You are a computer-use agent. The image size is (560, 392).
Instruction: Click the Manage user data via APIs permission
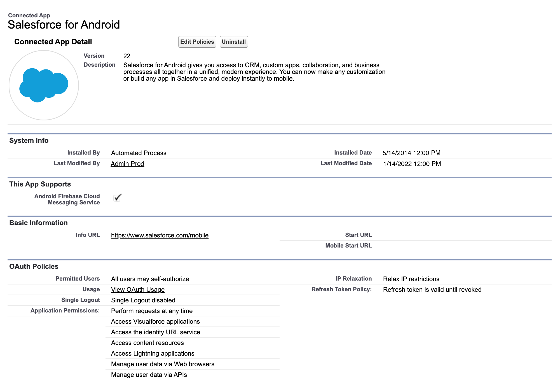pos(149,375)
